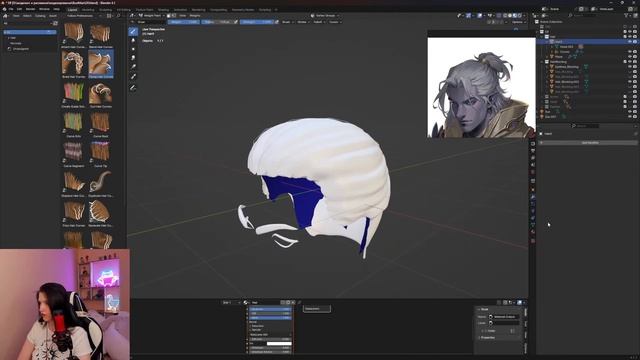Switch viewport to solid shading
The width and height of the screenshot is (640, 360).
510,16
